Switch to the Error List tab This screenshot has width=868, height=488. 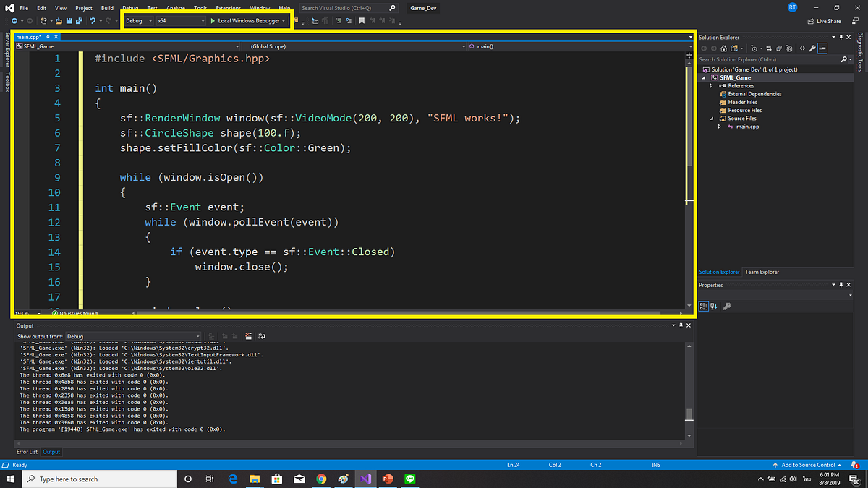[27, 452]
